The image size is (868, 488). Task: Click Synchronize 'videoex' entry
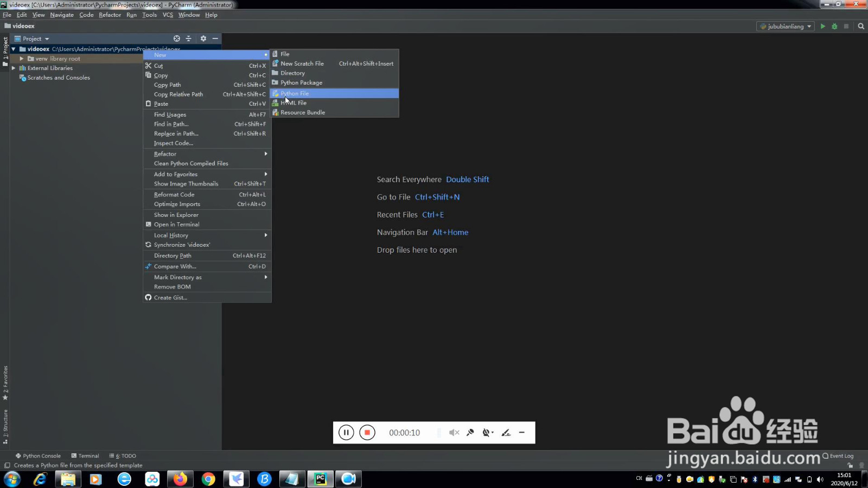tap(207, 245)
